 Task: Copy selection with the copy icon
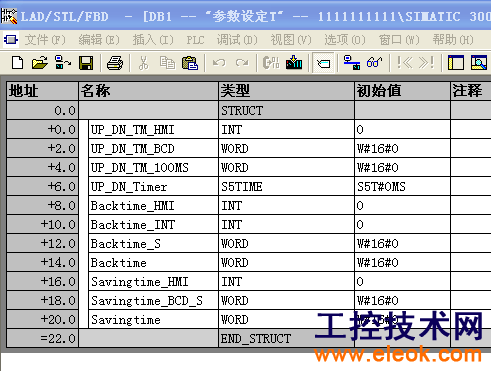167,63
